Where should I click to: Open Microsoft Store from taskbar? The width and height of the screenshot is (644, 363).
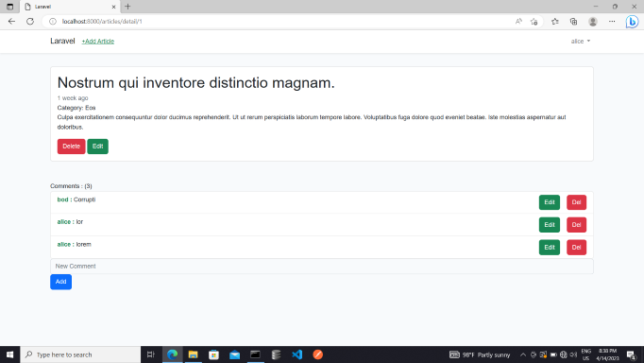(213, 354)
